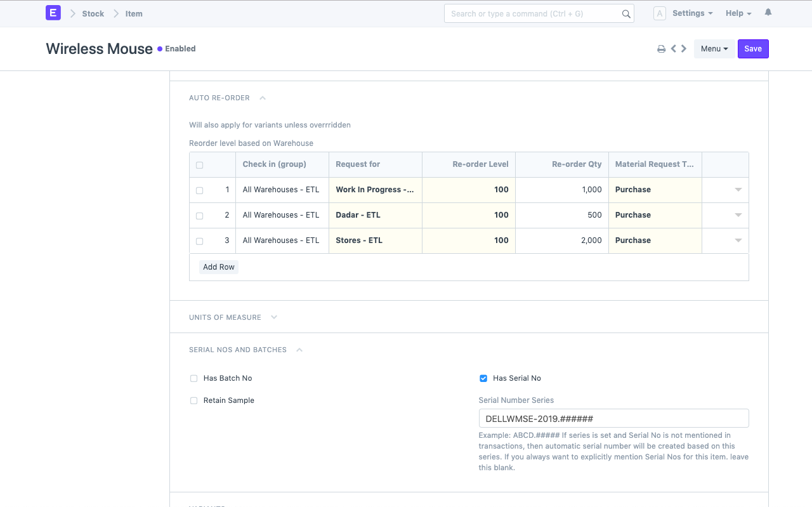Open row 1 edit arrow in reorder table
This screenshot has width=812, height=507.
tap(738, 190)
